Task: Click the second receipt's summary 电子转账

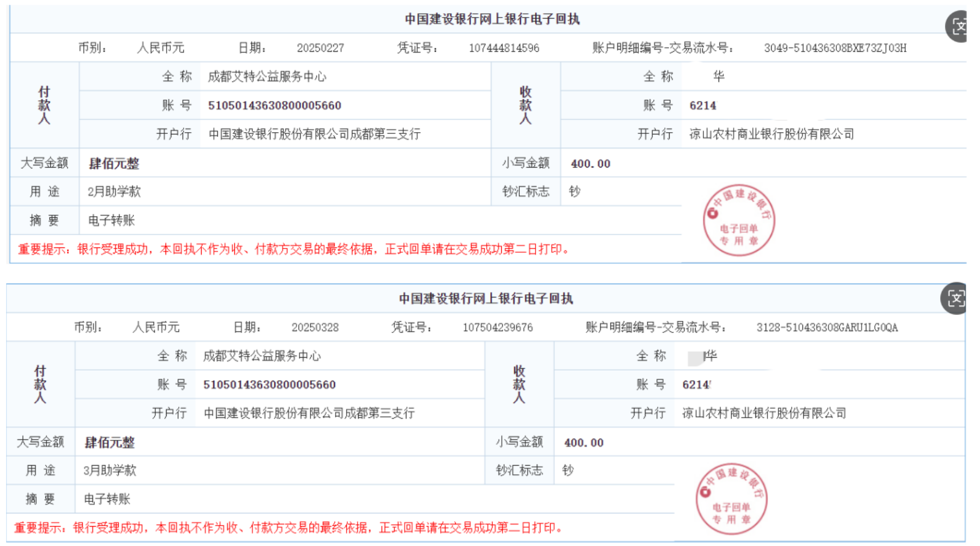Action: tap(107, 500)
